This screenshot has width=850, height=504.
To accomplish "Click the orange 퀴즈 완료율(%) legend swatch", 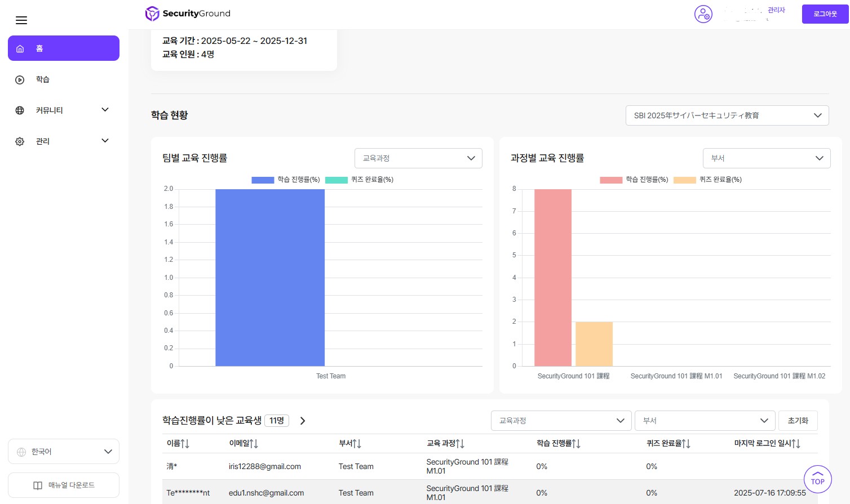I will click(684, 180).
